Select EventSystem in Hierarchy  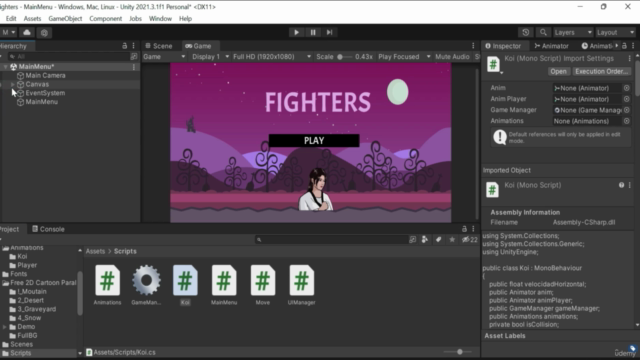[x=45, y=93]
